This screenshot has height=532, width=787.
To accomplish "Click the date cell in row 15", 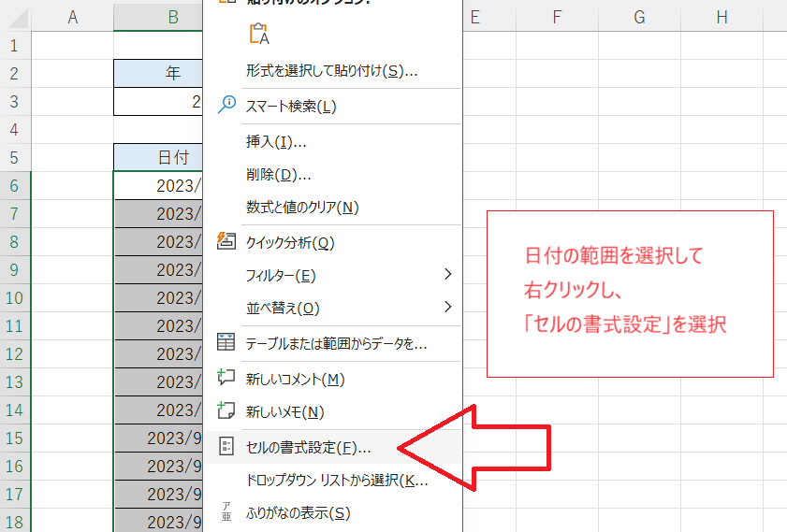I will pyautogui.click(x=158, y=439).
